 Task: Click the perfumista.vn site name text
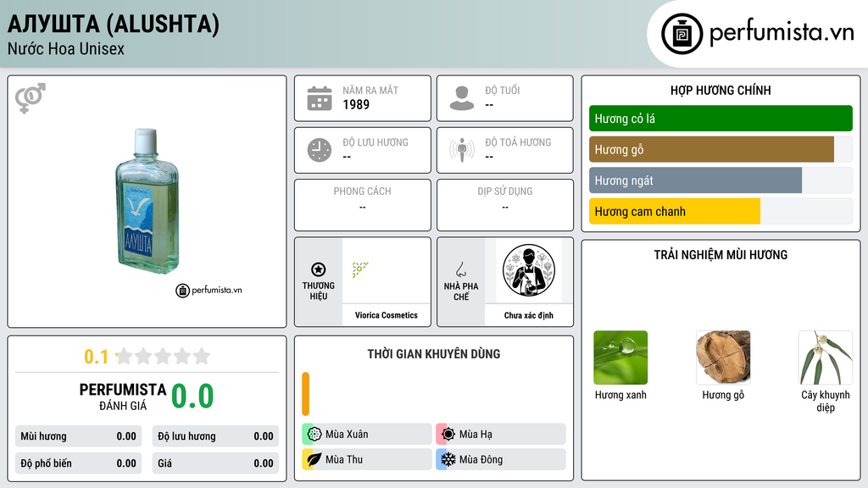781,32
